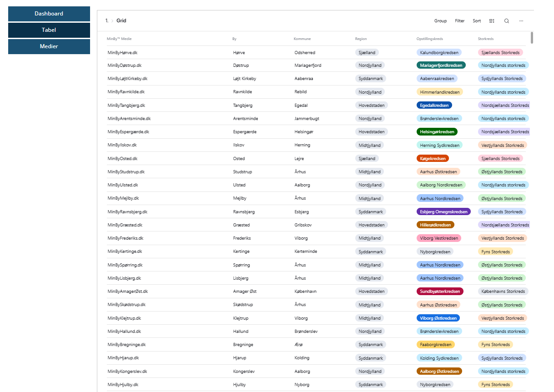Click the Opstillingskreds column header
Viewport: 554px width, 392px height.
(430, 39)
